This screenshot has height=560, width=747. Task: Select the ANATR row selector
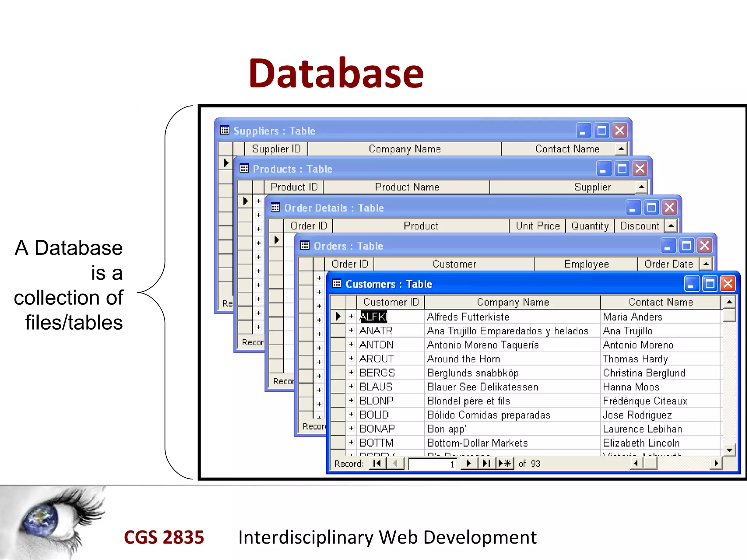tap(338, 330)
